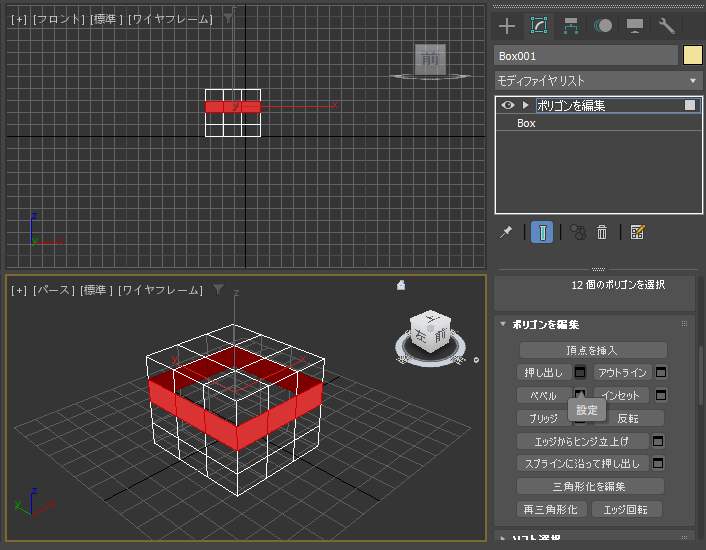The image size is (706, 550).
Task: Open the Modify command panel tab
Action: [539, 26]
